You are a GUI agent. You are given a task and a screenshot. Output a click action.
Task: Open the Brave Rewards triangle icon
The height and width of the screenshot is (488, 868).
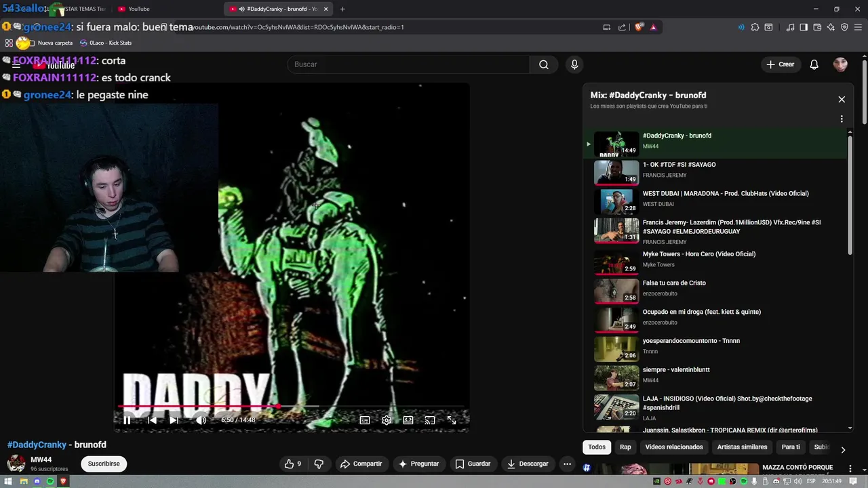[x=653, y=27]
